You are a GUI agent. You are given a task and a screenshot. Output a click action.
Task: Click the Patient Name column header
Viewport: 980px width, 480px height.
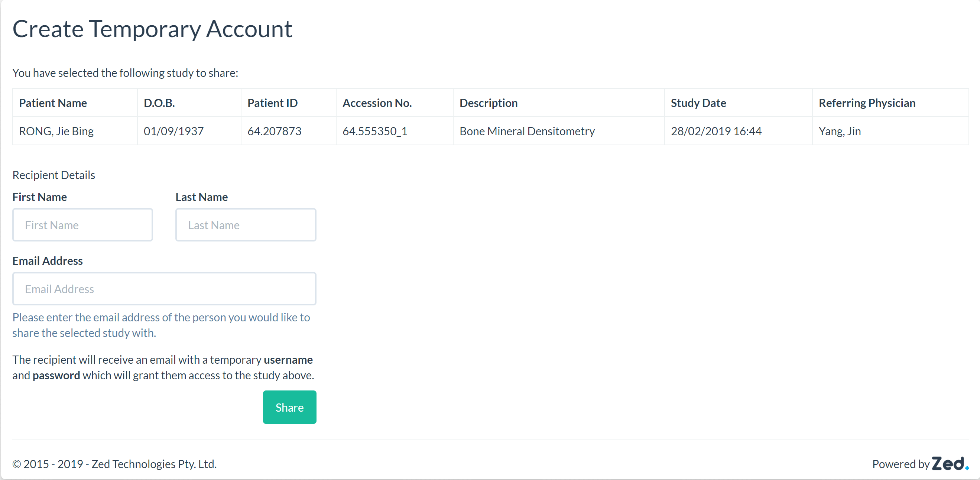pos(53,103)
